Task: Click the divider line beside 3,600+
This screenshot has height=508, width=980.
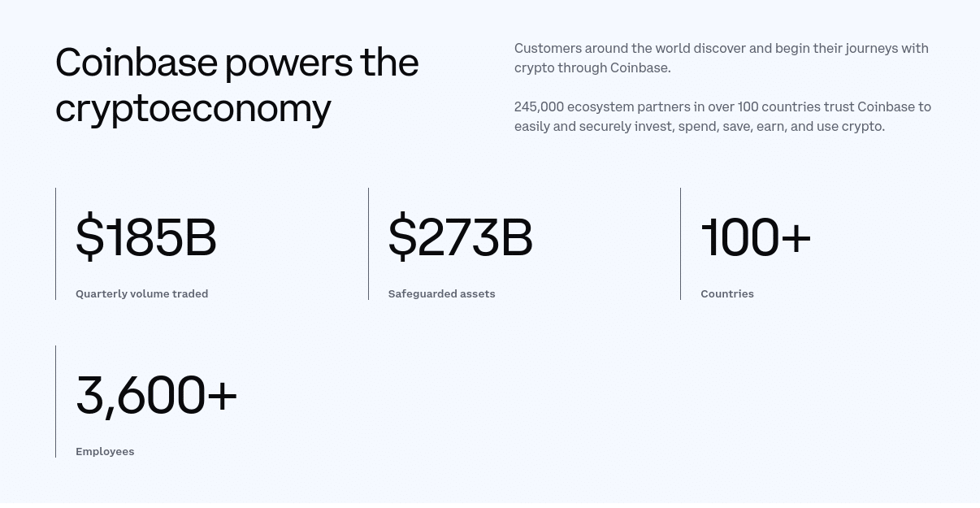Action: [x=56, y=402]
